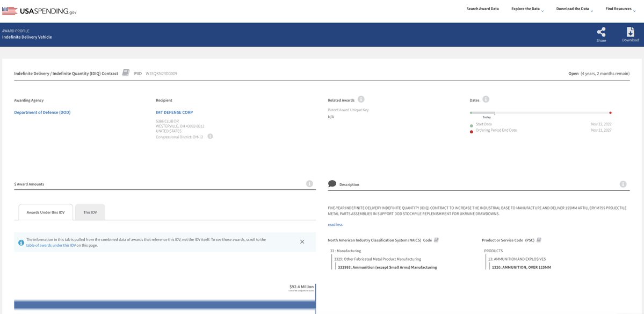Select 33 : Manufacturing entry
The image size is (644, 314).
[x=345, y=251]
